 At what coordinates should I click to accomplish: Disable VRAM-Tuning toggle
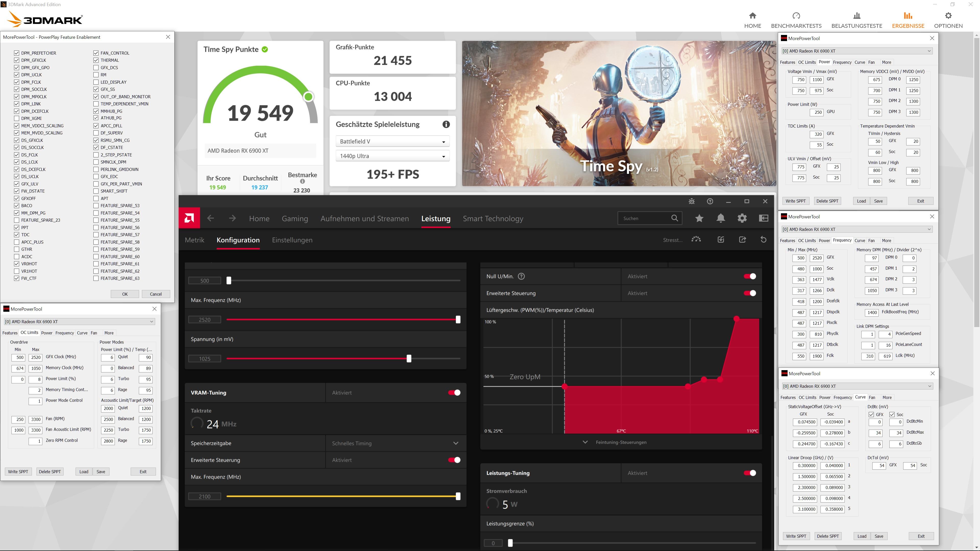(454, 392)
